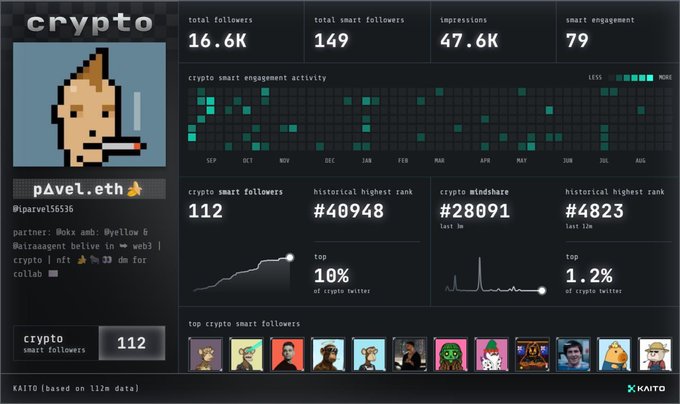Click the FEB month label on heatmap

[x=403, y=161]
